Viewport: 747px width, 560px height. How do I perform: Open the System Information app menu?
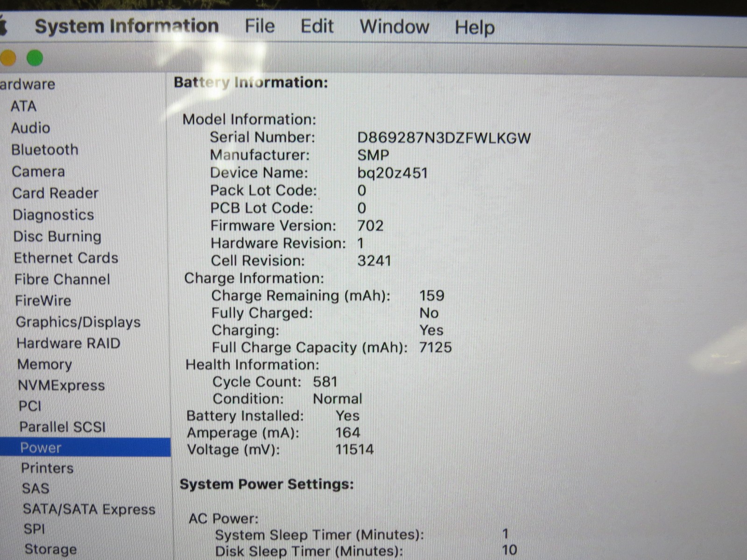[x=127, y=26]
